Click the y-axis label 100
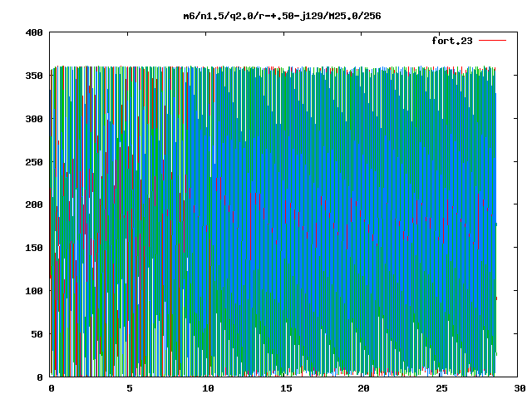532x399 pixels. [x=34, y=291]
